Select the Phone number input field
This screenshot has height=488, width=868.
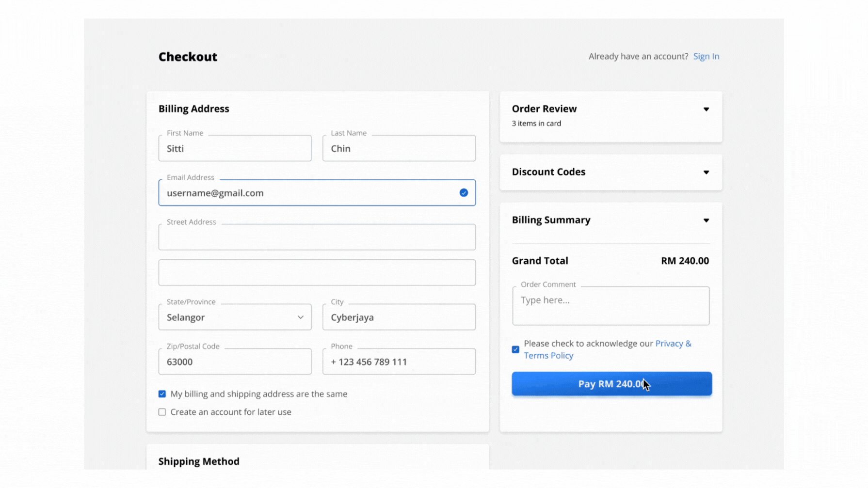[399, 362]
